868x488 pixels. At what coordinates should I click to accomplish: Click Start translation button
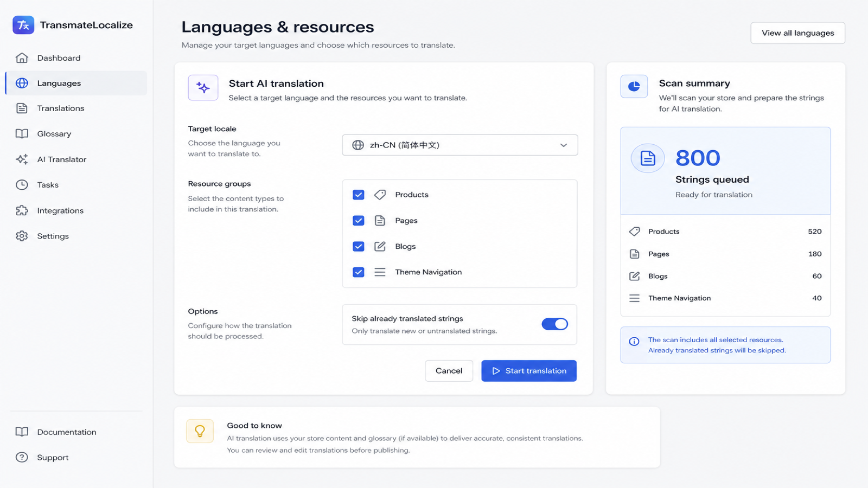tap(529, 371)
